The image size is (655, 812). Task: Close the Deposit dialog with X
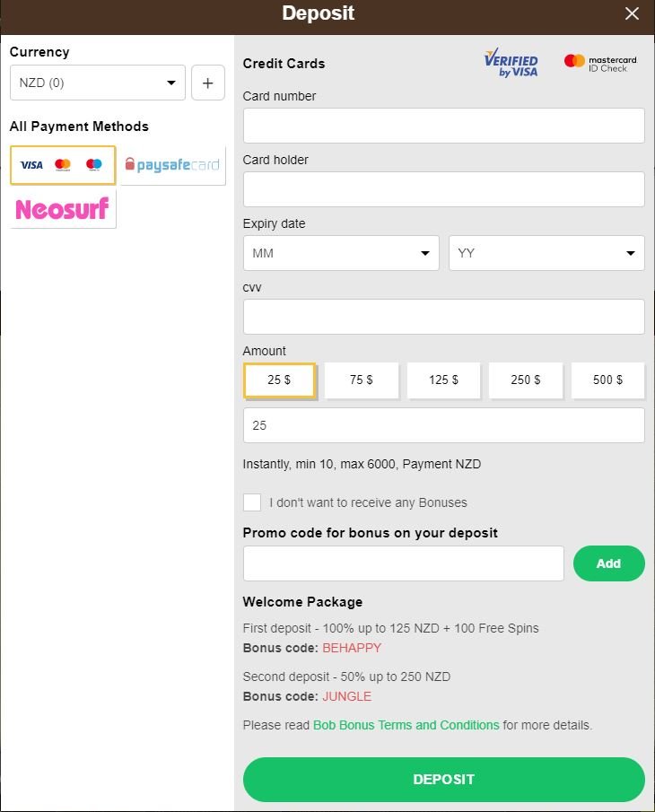632,13
